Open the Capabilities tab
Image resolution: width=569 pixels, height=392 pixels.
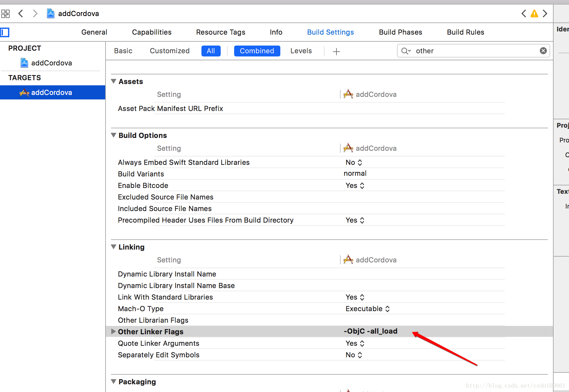(x=152, y=32)
